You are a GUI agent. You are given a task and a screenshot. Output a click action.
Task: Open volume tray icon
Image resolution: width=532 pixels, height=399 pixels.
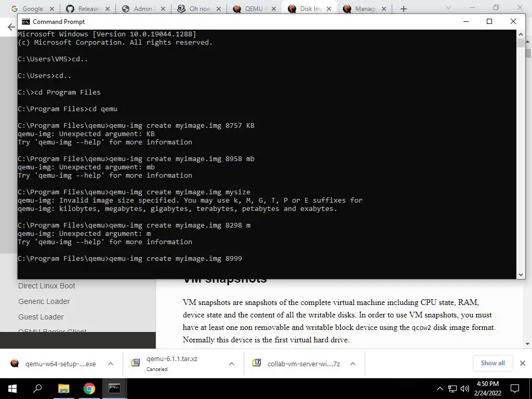pos(465,389)
